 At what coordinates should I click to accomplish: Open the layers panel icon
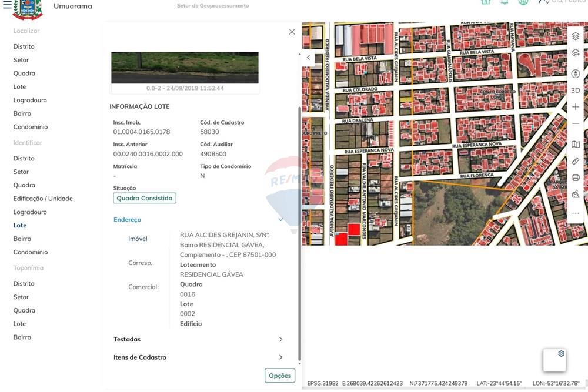click(x=575, y=35)
